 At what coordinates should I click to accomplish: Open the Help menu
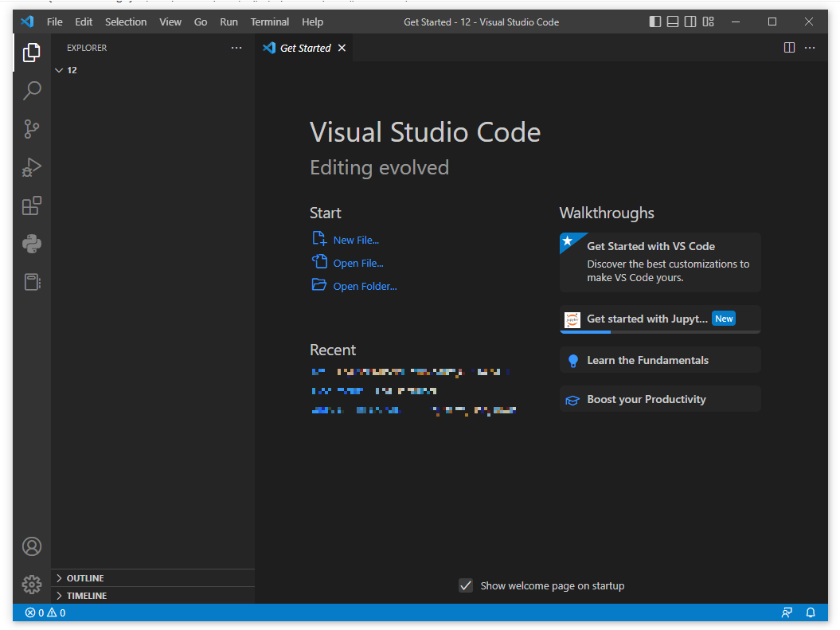[312, 22]
